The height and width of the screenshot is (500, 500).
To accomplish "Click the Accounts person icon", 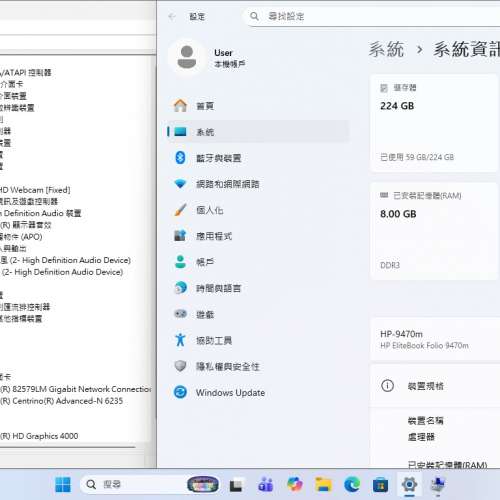I will 180,262.
